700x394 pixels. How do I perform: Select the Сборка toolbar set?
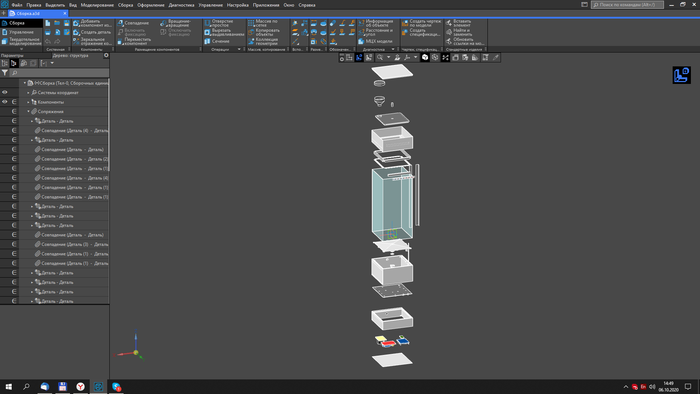[x=21, y=23]
